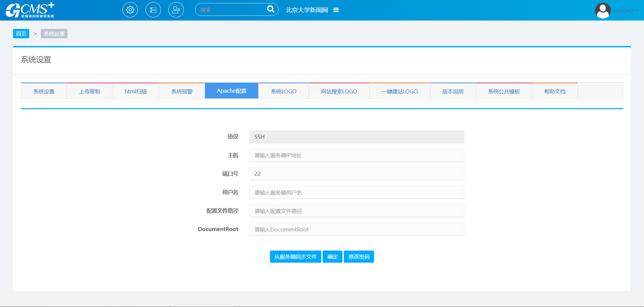The width and height of the screenshot is (644, 307).
Task: Click the magnifier search icon
Action: pos(270,9)
